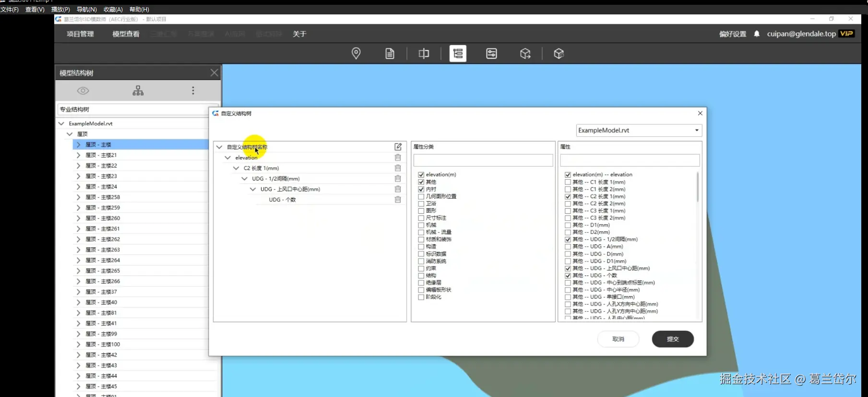Open the 关于 tab
The width and height of the screenshot is (868, 397).
pyautogui.click(x=299, y=34)
